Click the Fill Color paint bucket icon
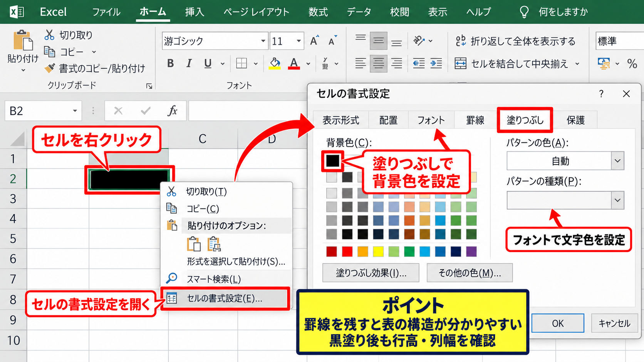The width and height of the screenshot is (644, 362). tap(275, 63)
